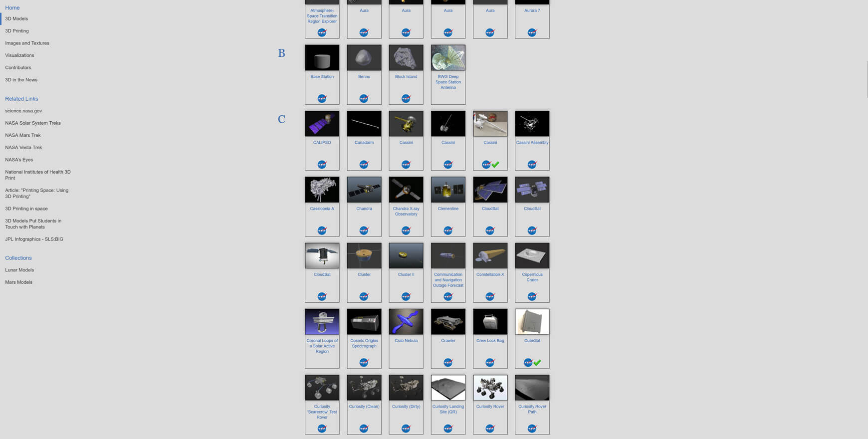Viewport: 868px width, 439px height.
Task: Open Crawler model thumbnail
Action: (x=448, y=322)
